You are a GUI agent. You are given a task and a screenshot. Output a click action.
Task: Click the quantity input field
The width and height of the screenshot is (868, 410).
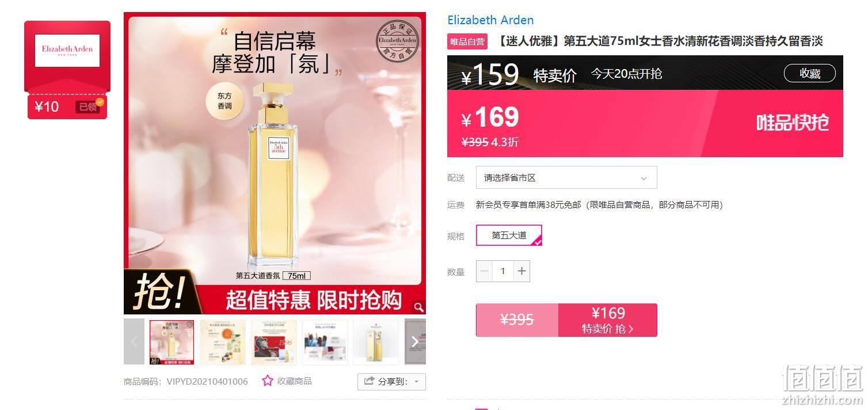click(503, 271)
